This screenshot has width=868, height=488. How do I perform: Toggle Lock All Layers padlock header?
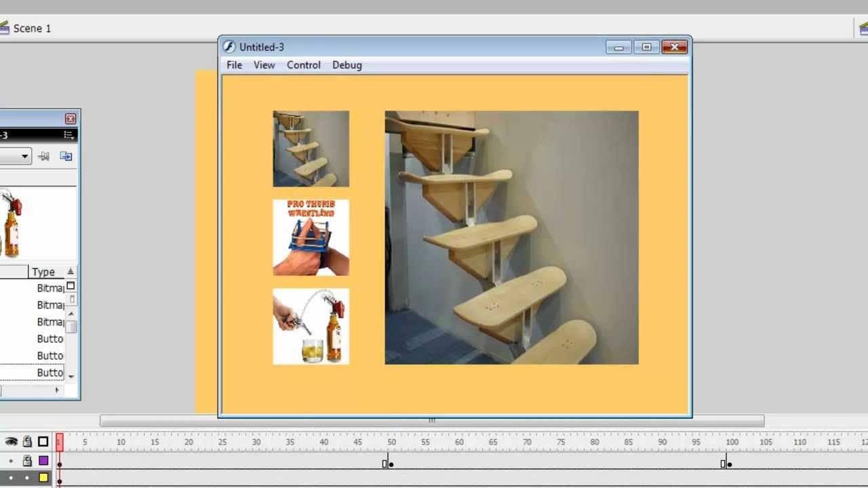[x=27, y=442]
